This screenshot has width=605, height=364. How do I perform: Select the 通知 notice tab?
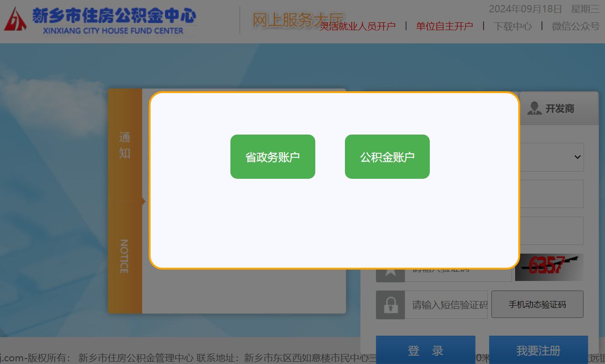125,145
